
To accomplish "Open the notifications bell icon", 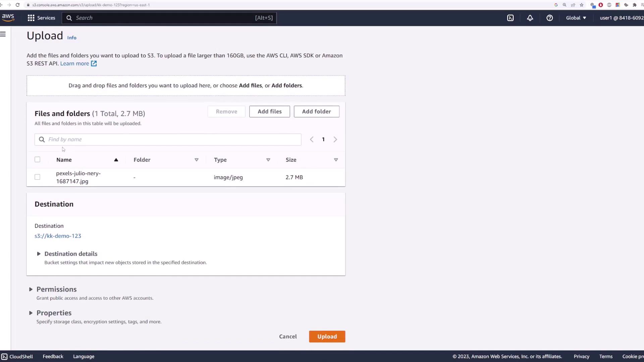I will (x=530, y=18).
